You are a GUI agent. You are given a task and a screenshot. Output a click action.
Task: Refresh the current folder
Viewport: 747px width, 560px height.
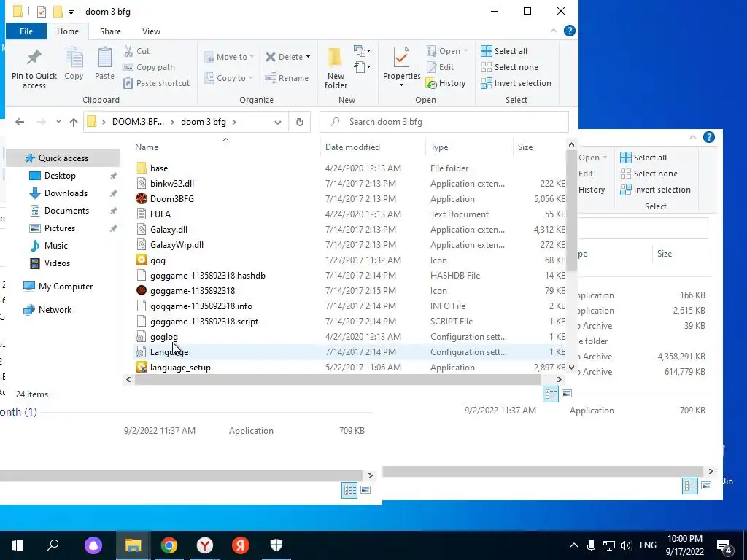click(x=300, y=122)
